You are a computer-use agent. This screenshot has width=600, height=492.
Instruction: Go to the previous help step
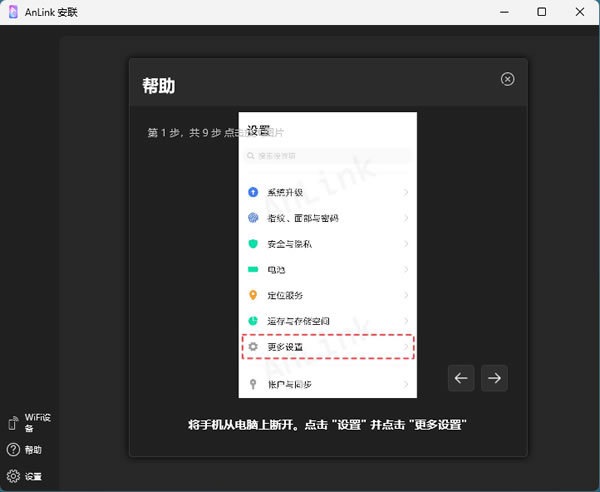[x=461, y=378]
